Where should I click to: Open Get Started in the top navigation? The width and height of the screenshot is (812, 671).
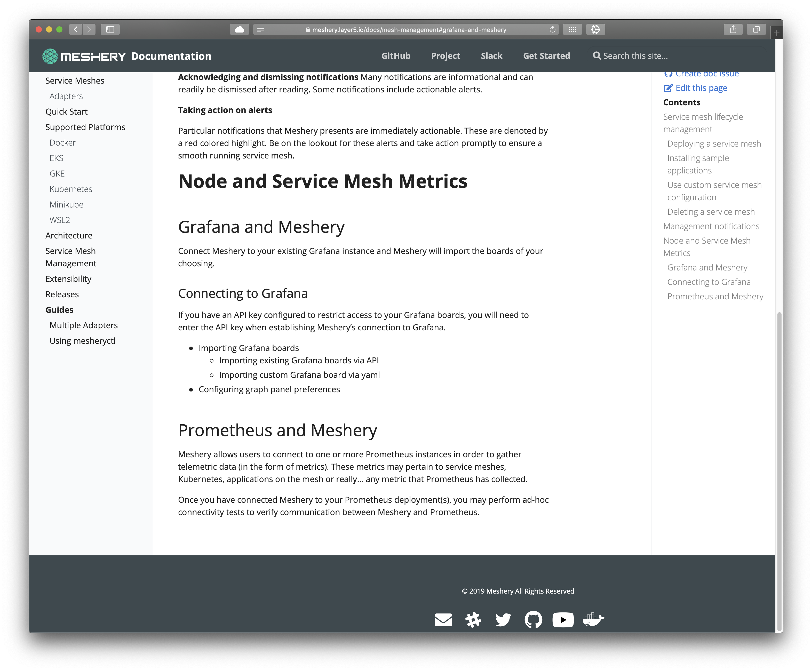click(546, 56)
